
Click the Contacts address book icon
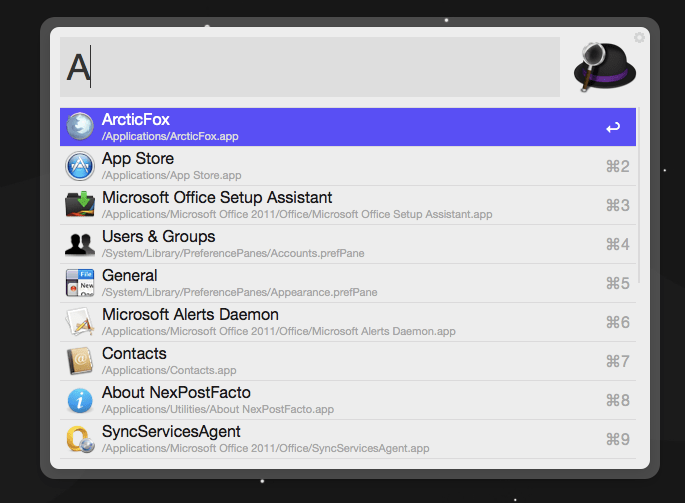coord(80,361)
